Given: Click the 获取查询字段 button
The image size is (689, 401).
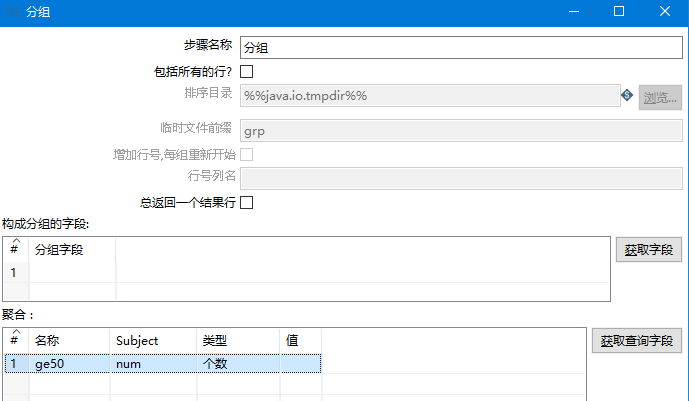Looking at the screenshot, I should tap(637, 340).
